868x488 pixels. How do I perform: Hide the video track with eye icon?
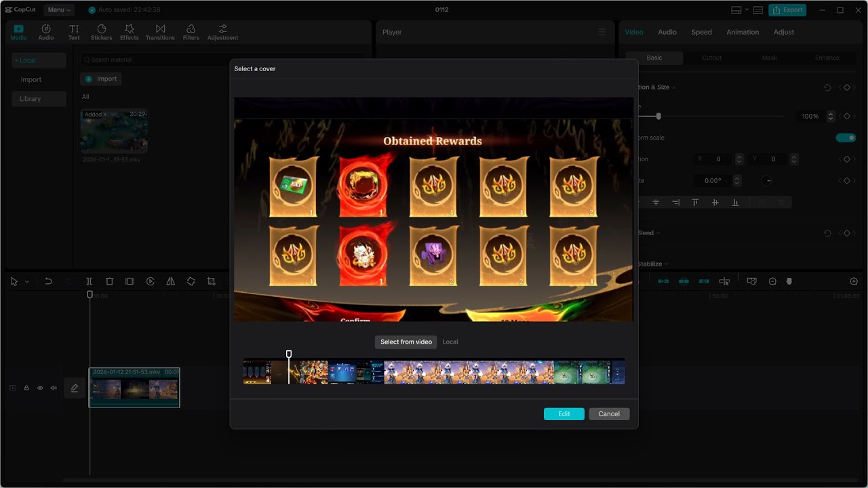coord(40,388)
